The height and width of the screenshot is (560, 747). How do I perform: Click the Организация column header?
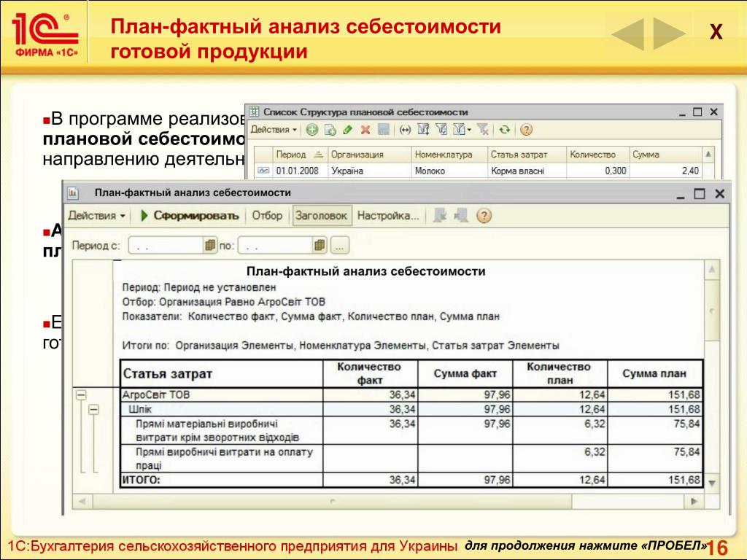coord(369,155)
